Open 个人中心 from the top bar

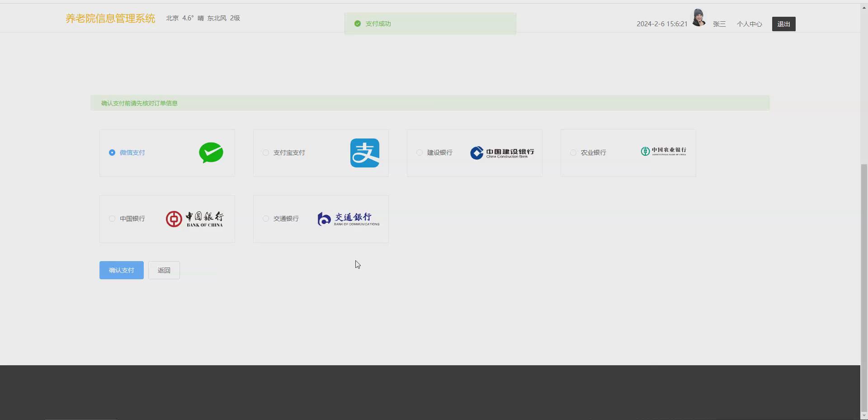coord(749,24)
